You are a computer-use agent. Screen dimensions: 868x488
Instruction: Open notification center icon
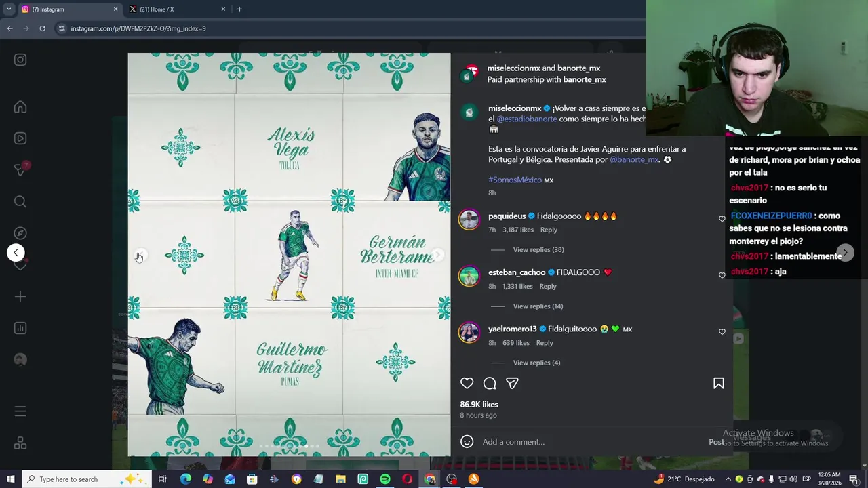pos(853,479)
